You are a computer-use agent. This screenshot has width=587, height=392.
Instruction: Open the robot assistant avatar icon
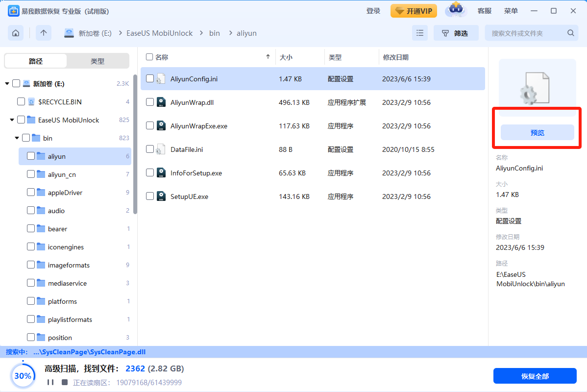(x=456, y=10)
